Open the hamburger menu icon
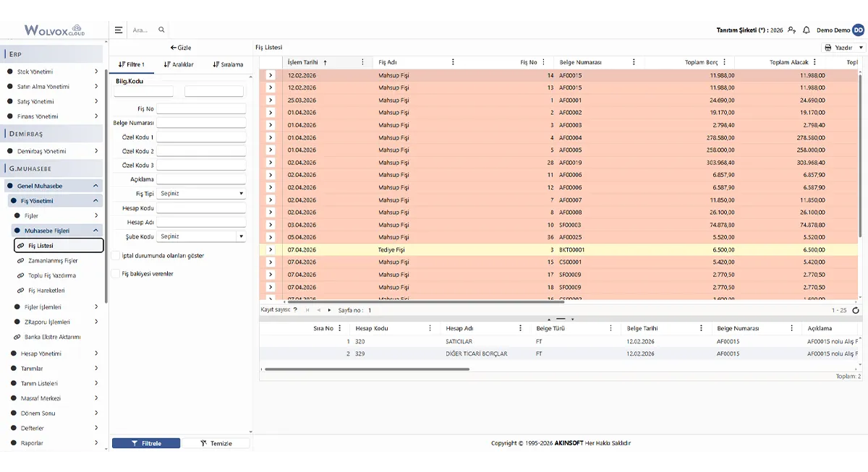The height and width of the screenshot is (472, 868). pyautogui.click(x=119, y=30)
